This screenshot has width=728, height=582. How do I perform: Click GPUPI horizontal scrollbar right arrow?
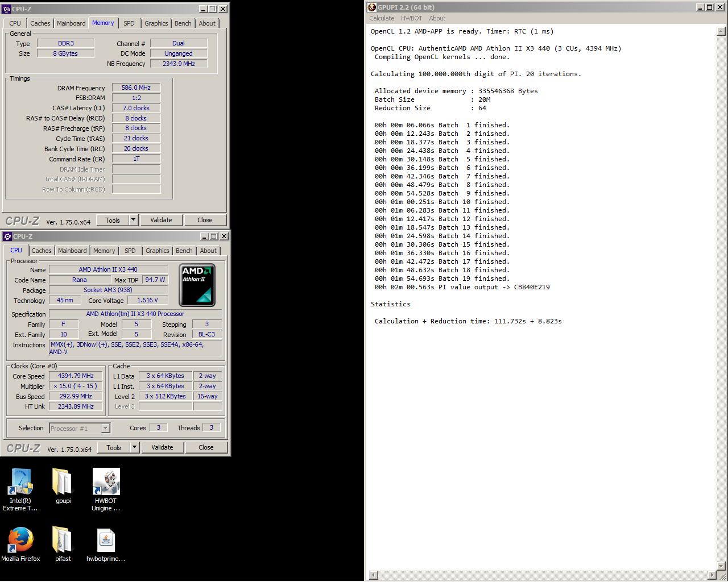tap(712, 575)
